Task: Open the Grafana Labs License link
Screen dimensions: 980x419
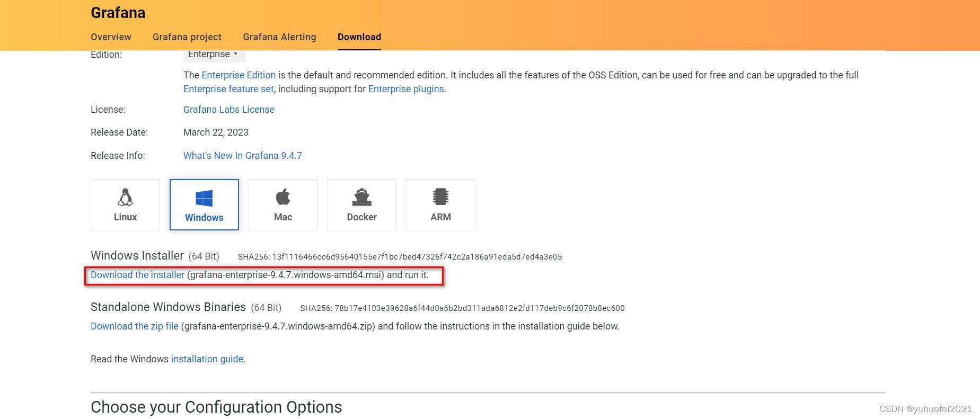Action: [229, 110]
